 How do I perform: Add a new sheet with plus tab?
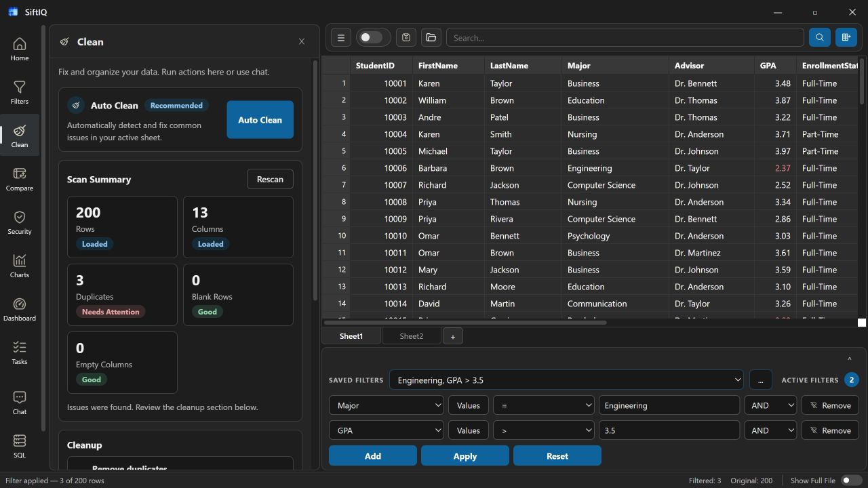pos(453,335)
